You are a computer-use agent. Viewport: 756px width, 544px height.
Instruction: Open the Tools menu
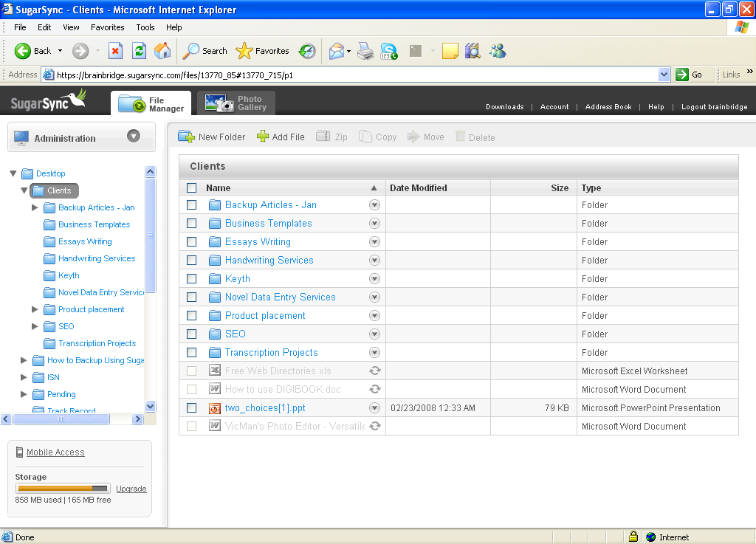(x=145, y=27)
